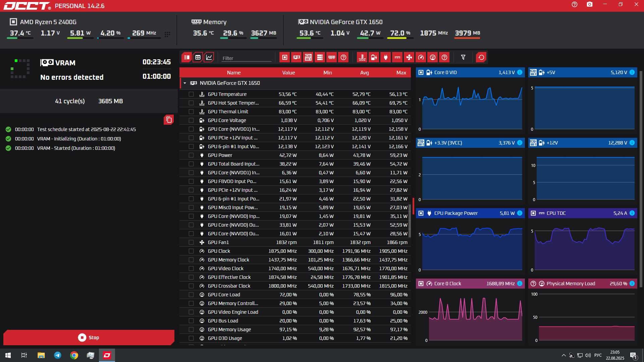Open Core 0 VID info icon
The image size is (644, 362).
[520, 72]
